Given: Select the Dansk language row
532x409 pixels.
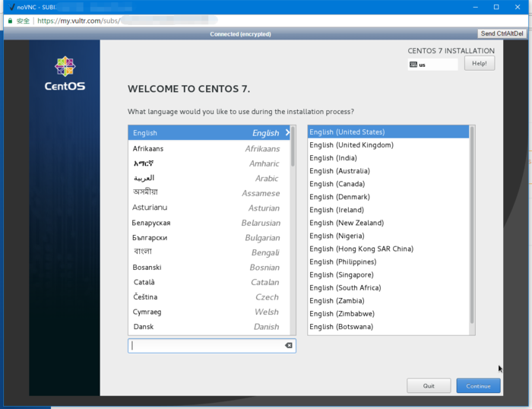Looking at the screenshot, I should [209, 327].
